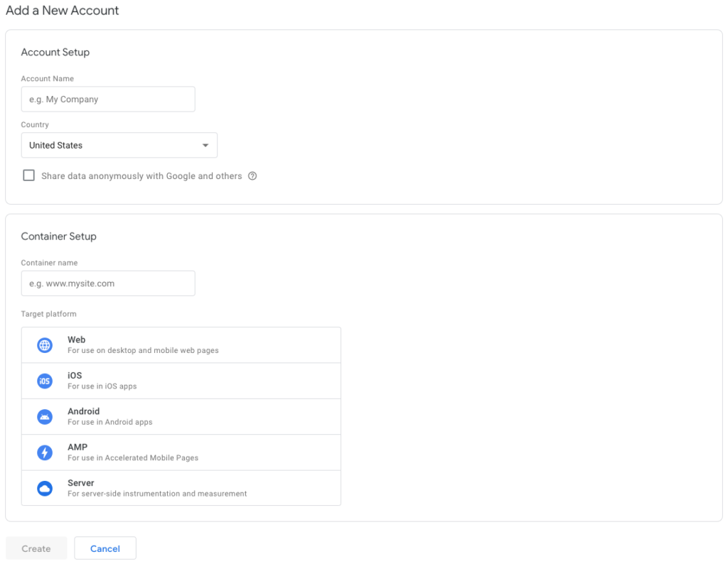Cancel the new account creation
728x564 pixels.
pyautogui.click(x=105, y=548)
